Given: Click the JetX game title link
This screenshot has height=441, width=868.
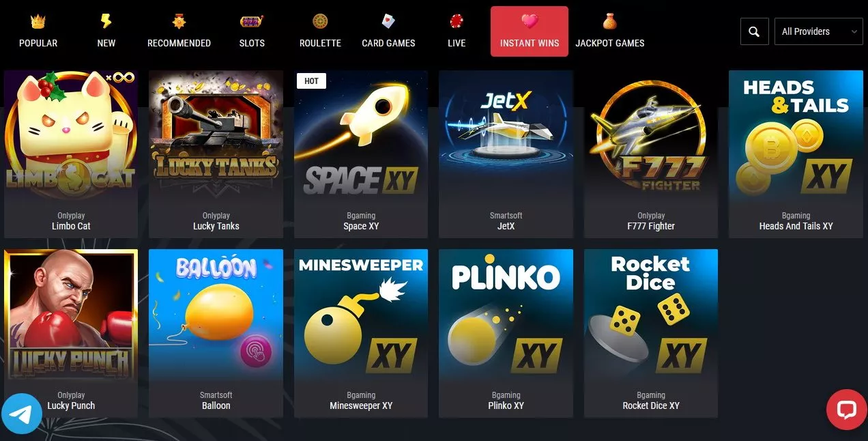Looking at the screenshot, I should (x=506, y=226).
